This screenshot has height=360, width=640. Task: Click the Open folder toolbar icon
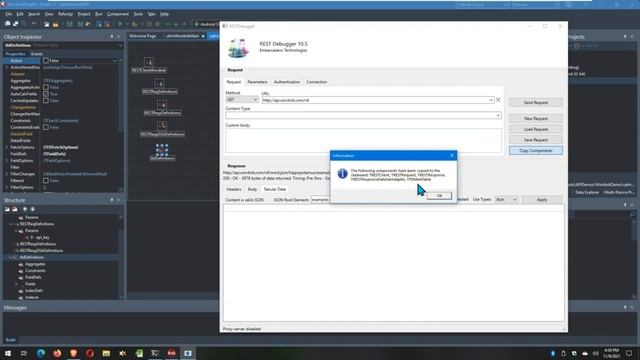click(56, 24)
